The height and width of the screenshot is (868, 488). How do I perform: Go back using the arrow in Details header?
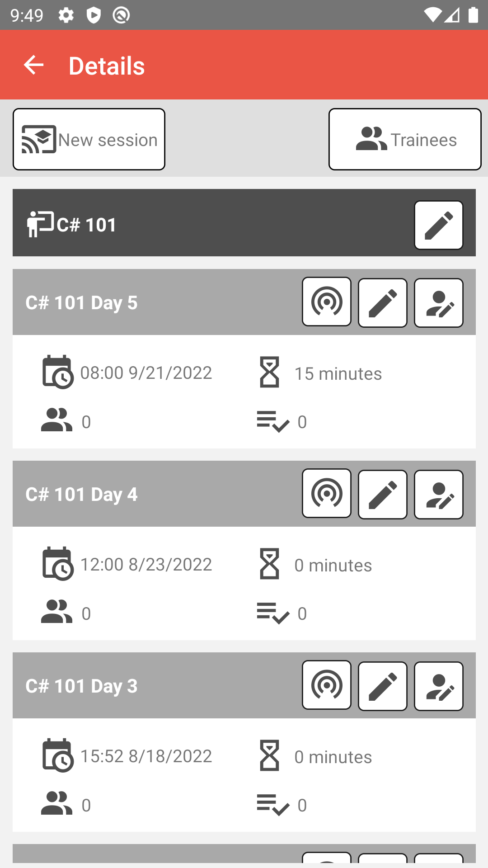pyautogui.click(x=34, y=65)
